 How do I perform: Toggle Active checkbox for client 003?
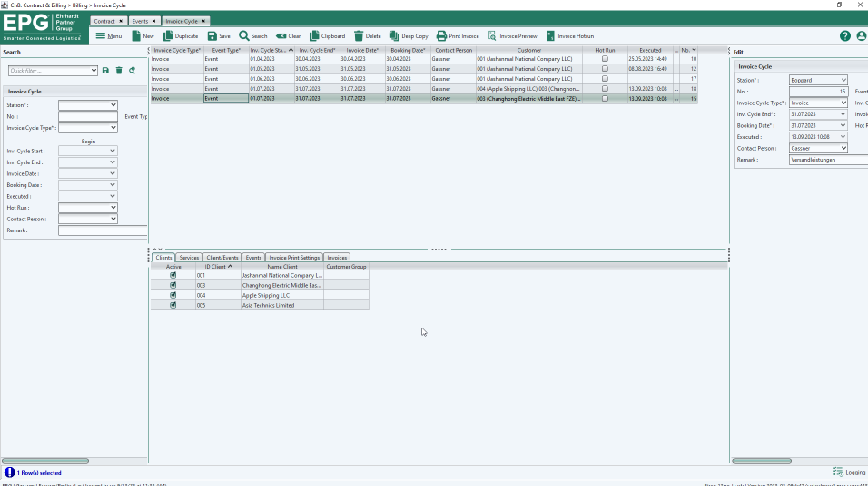point(173,285)
